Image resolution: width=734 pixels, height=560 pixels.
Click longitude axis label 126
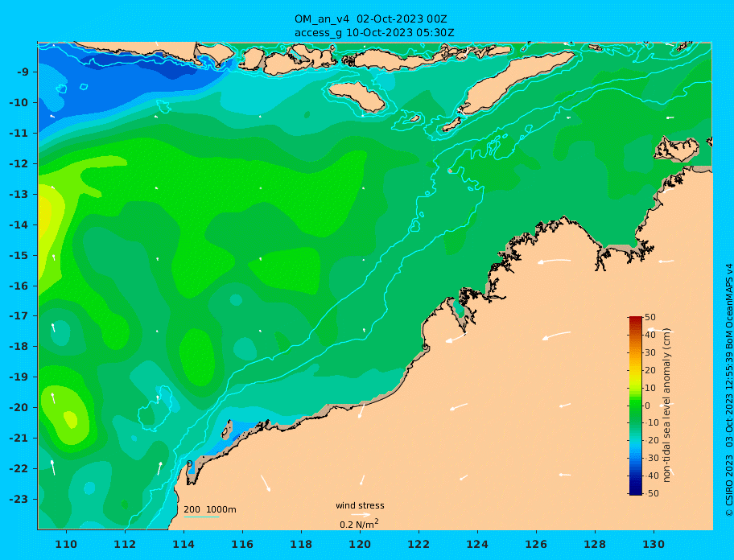click(x=536, y=545)
